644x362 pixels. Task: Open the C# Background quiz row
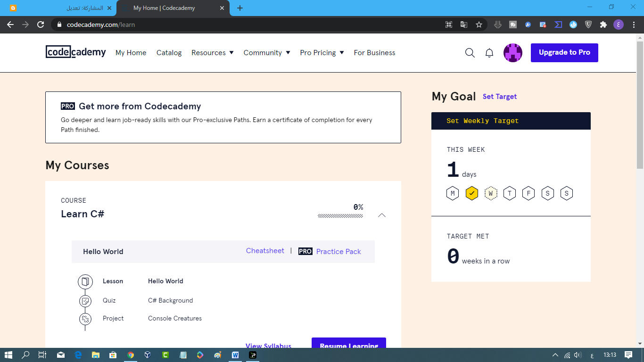click(x=170, y=301)
